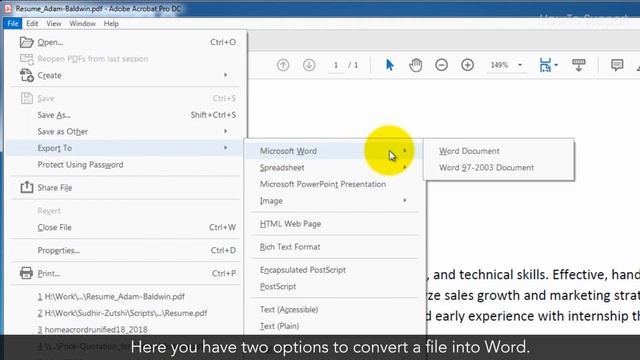Click the scrolling mode toolbar icon

point(578,65)
